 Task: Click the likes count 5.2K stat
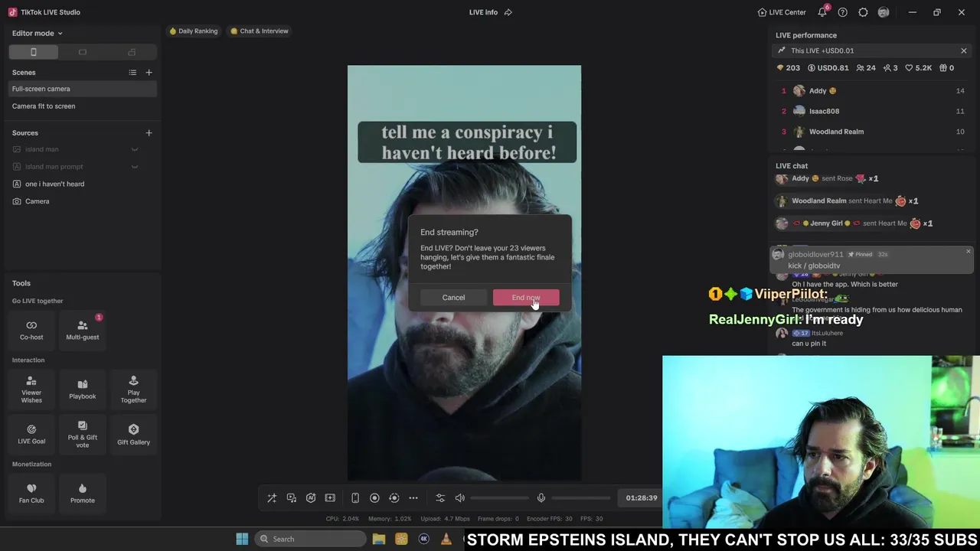point(919,68)
